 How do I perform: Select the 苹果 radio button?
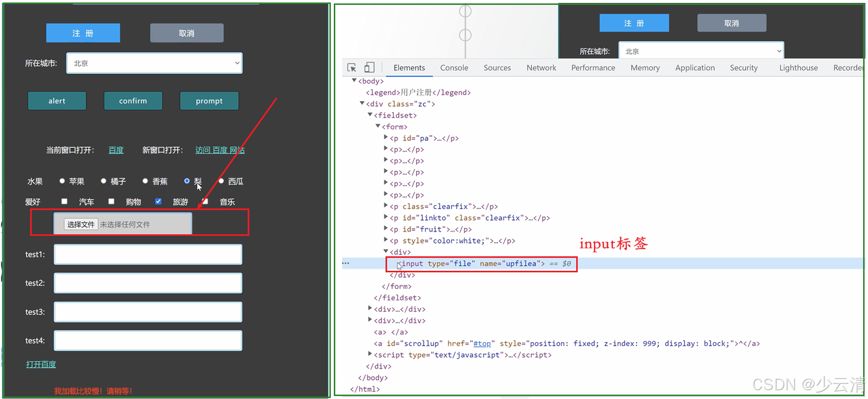62,181
